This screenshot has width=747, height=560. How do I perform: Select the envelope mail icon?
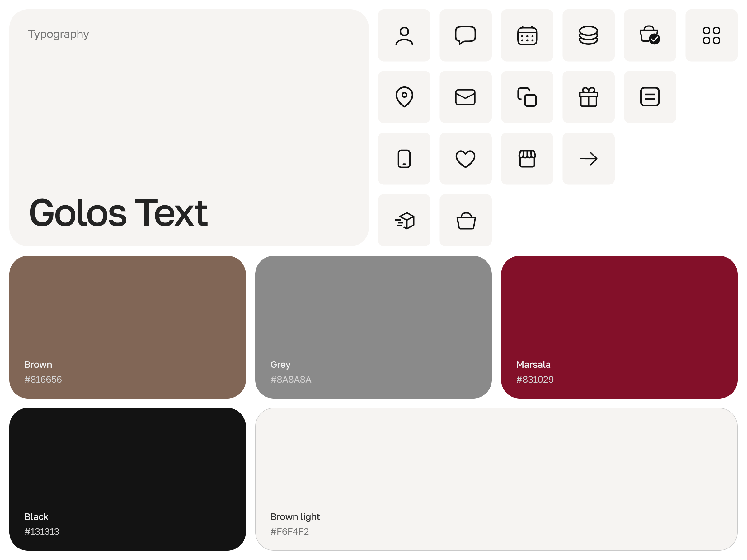pyautogui.click(x=465, y=97)
